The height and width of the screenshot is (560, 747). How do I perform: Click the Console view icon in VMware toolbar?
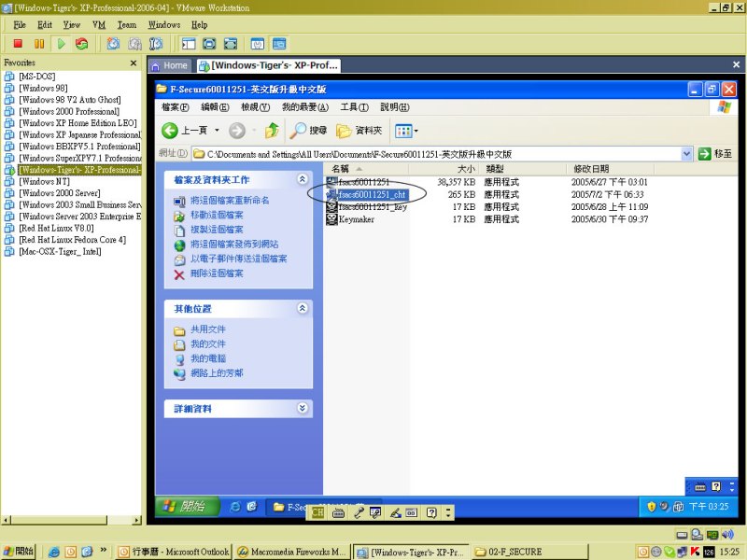[x=279, y=44]
